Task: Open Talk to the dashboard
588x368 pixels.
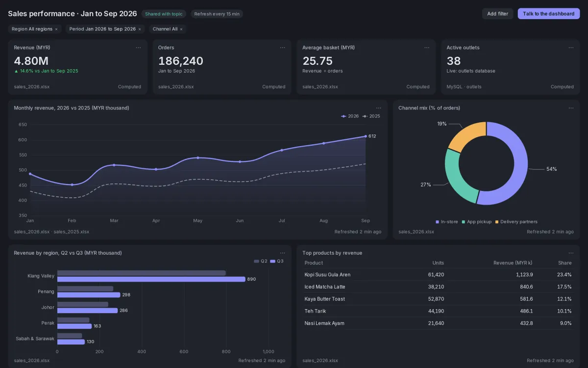Action: point(548,14)
